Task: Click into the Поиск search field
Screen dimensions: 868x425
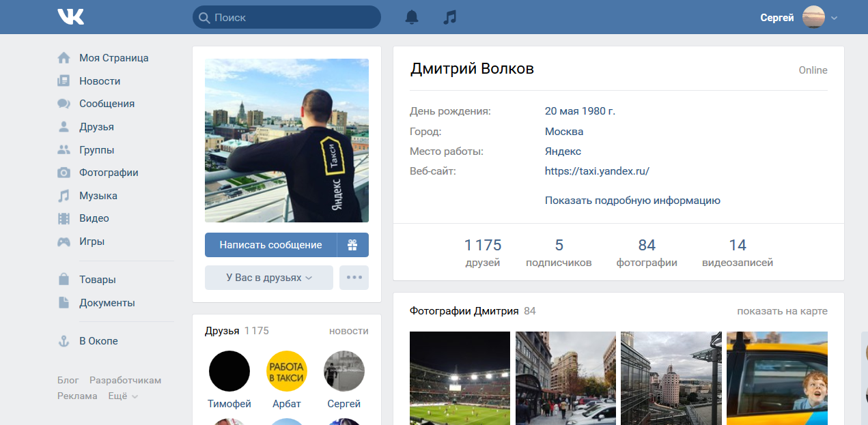Action: pyautogui.click(x=287, y=17)
